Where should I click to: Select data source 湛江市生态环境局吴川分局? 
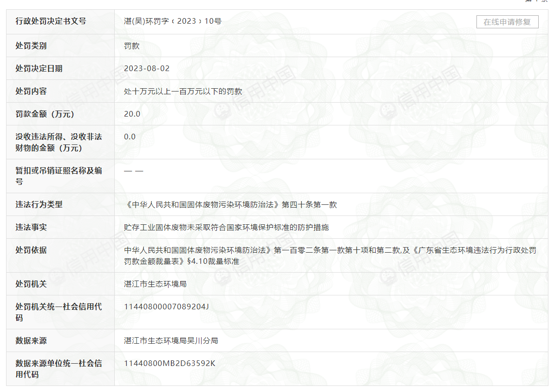[x=171, y=341]
